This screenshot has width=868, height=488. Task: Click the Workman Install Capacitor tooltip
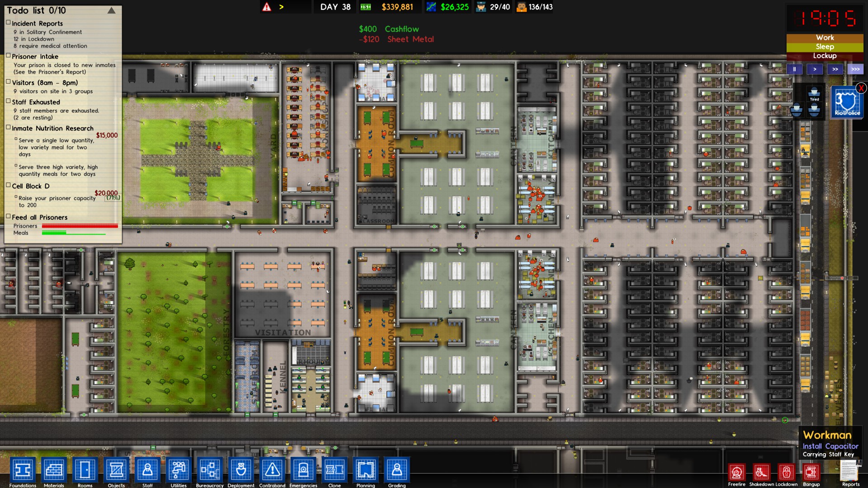pyautogui.click(x=830, y=444)
